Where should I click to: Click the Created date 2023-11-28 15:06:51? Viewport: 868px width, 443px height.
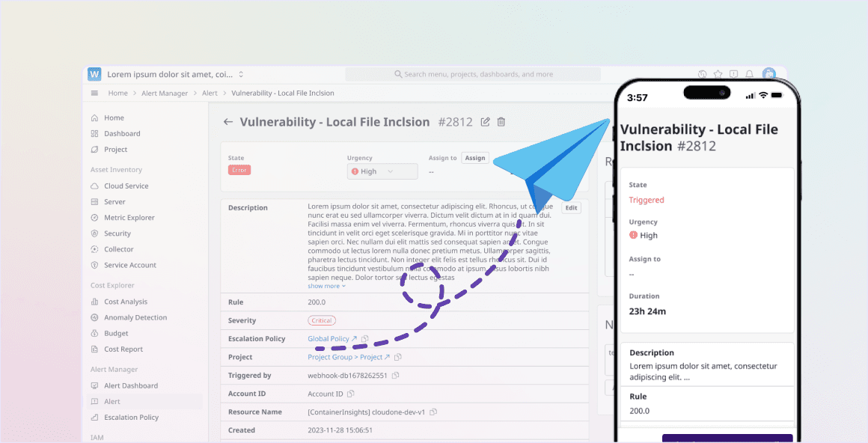pyautogui.click(x=340, y=430)
